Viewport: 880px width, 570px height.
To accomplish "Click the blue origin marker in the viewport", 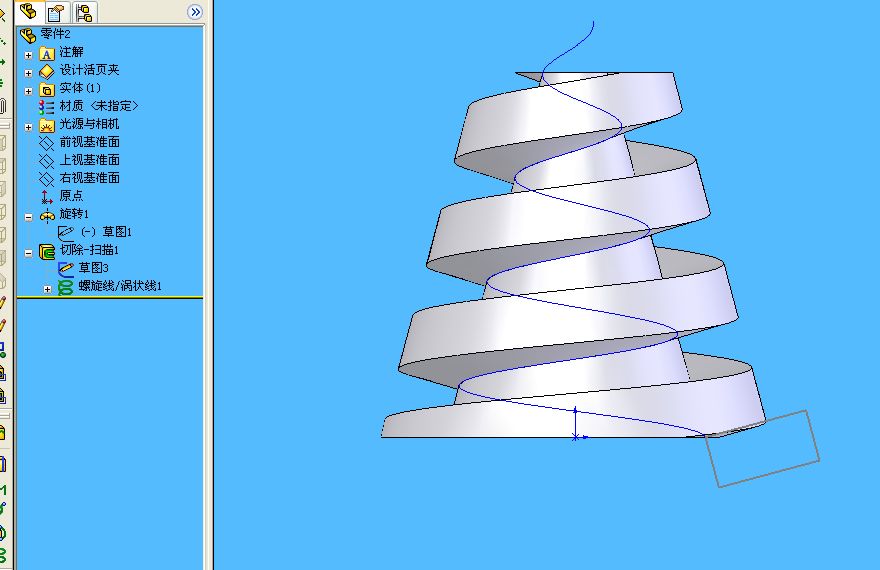I will click(576, 436).
